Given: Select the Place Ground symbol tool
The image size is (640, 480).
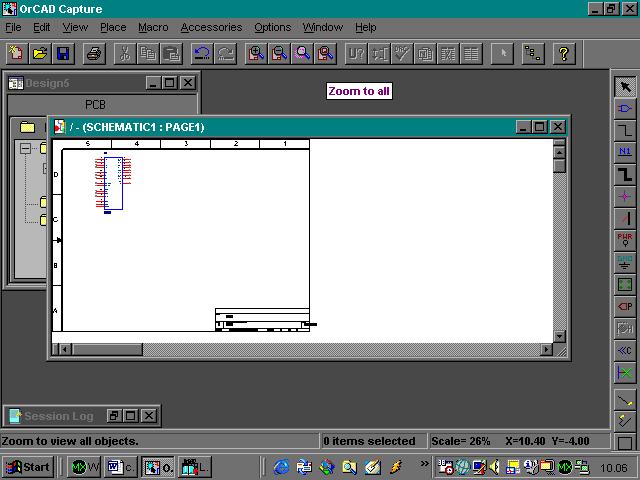Looking at the screenshot, I should coord(625,262).
